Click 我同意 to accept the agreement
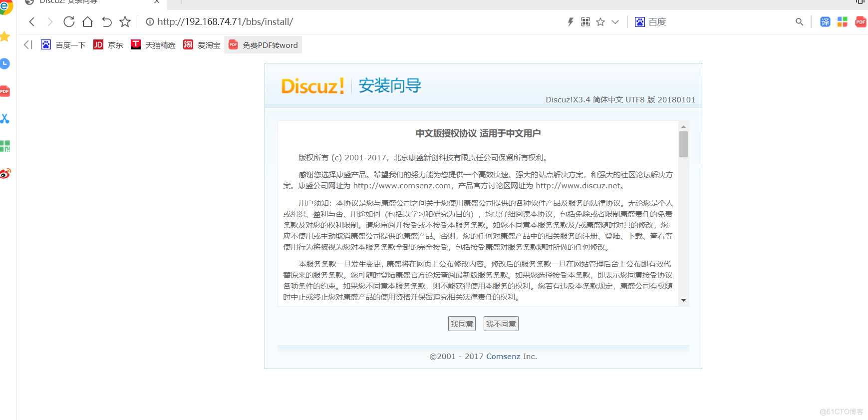The image size is (868, 420). (462, 324)
